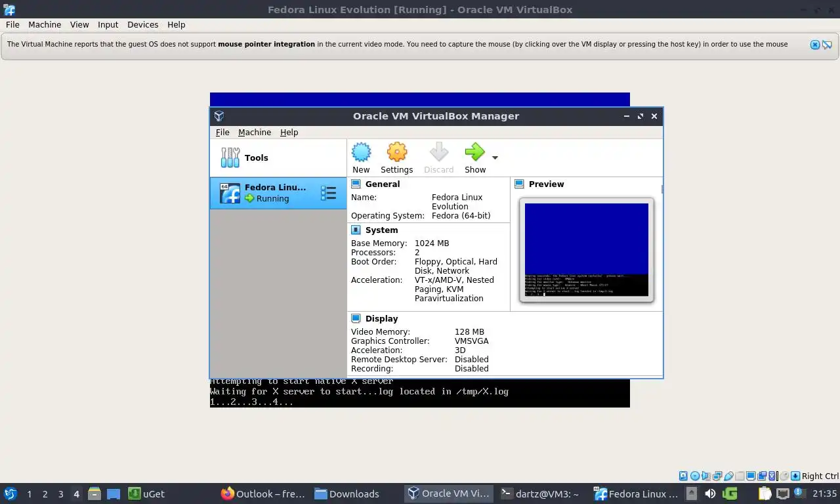This screenshot has height=504, width=840.
Task: Collapse the General section header
Action: coord(382,184)
